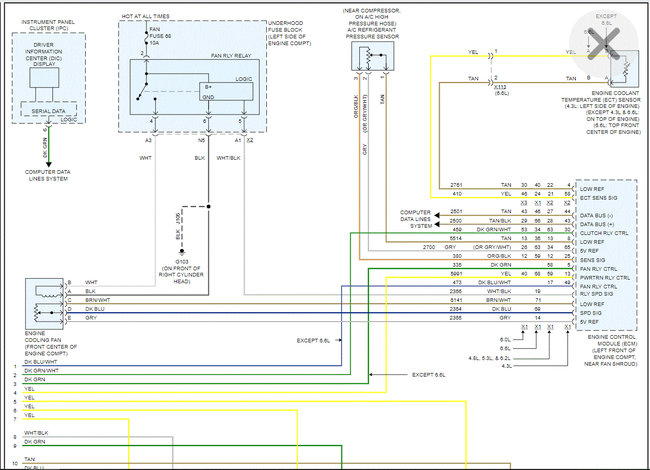The width and height of the screenshot is (650, 470).
Task: Click the "SERIAL DATA" box label
Action: 49,111
